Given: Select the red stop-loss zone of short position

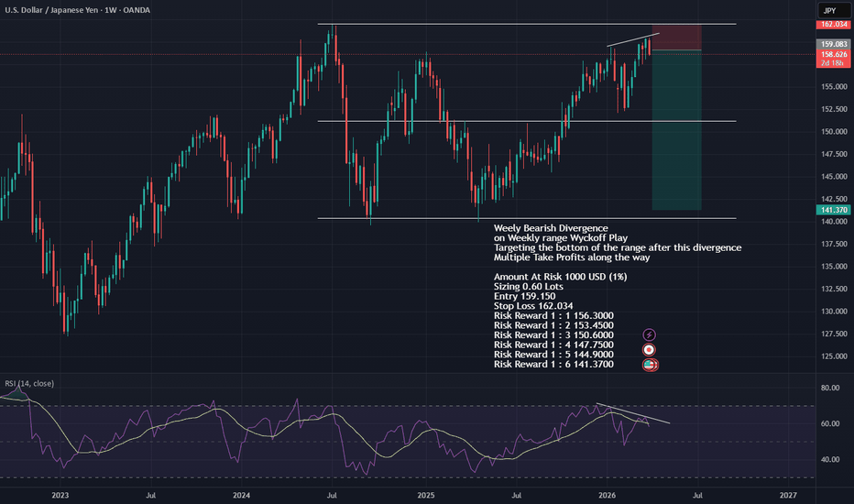Looking at the screenshot, I should pos(676,37).
